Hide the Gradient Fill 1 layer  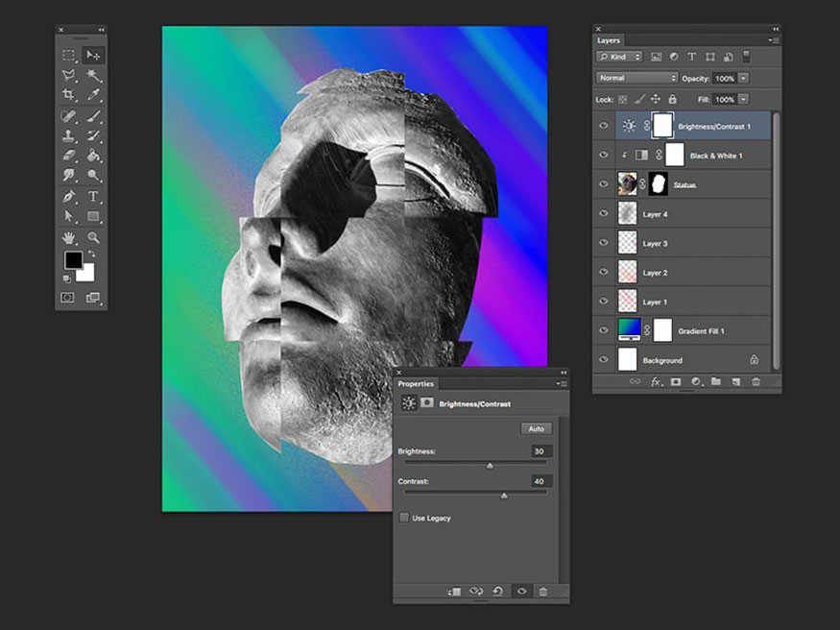tap(604, 330)
